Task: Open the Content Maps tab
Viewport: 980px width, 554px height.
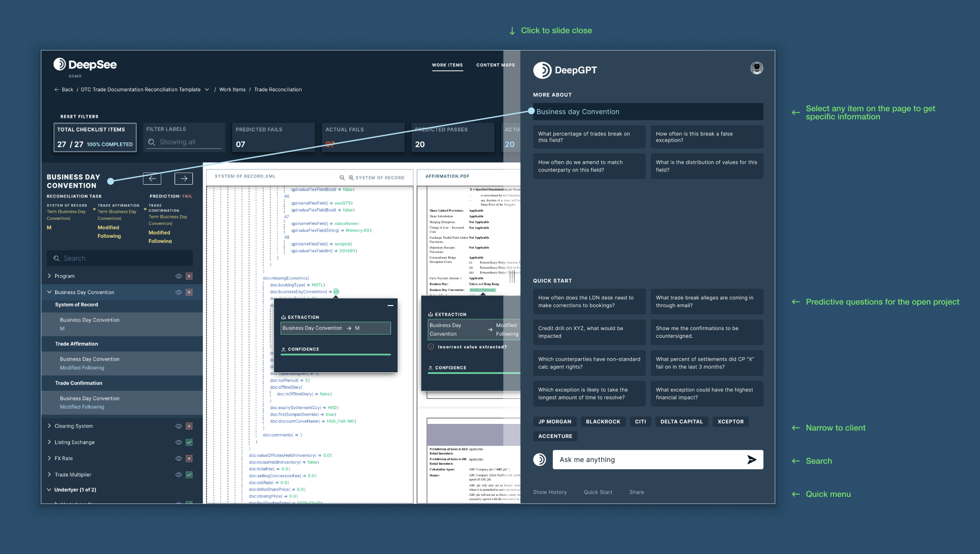Action: pyautogui.click(x=495, y=65)
